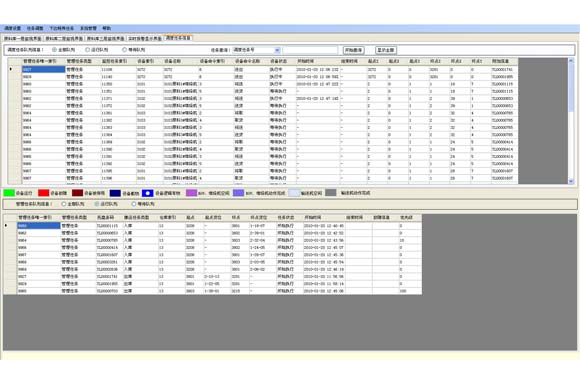The image size is (580, 385).
Task: Click the green device-running legend swatch
Action: [9, 193]
